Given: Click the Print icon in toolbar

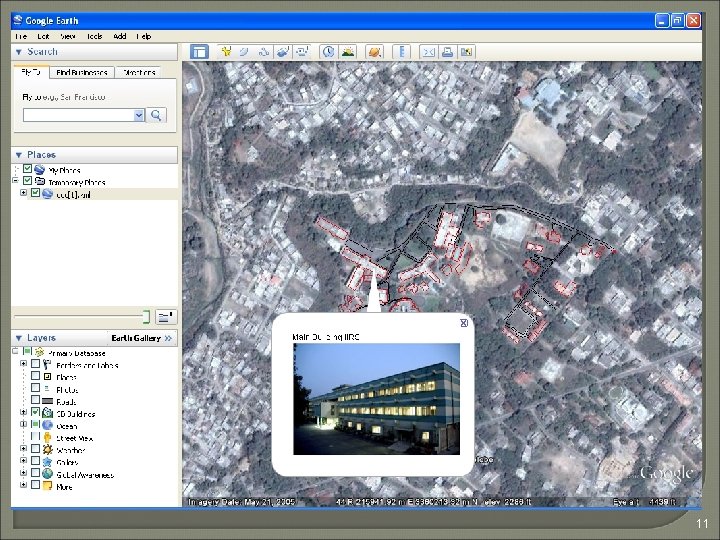Looking at the screenshot, I should (447, 52).
